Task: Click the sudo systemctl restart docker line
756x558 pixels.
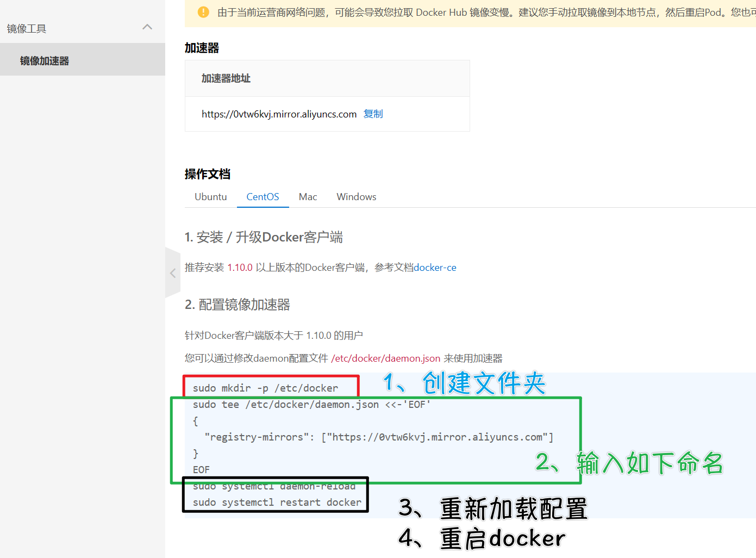Action: click(x=277, y=503)
